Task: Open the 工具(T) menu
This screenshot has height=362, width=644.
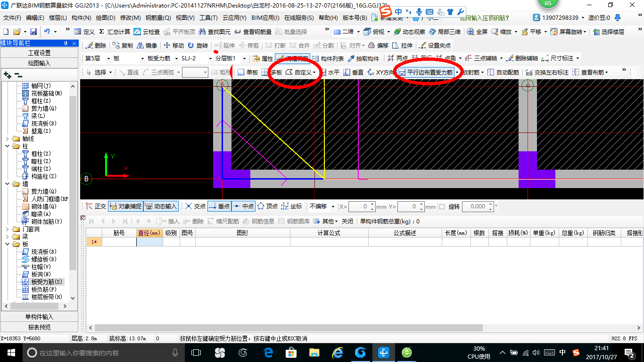Action: point(208,18)
